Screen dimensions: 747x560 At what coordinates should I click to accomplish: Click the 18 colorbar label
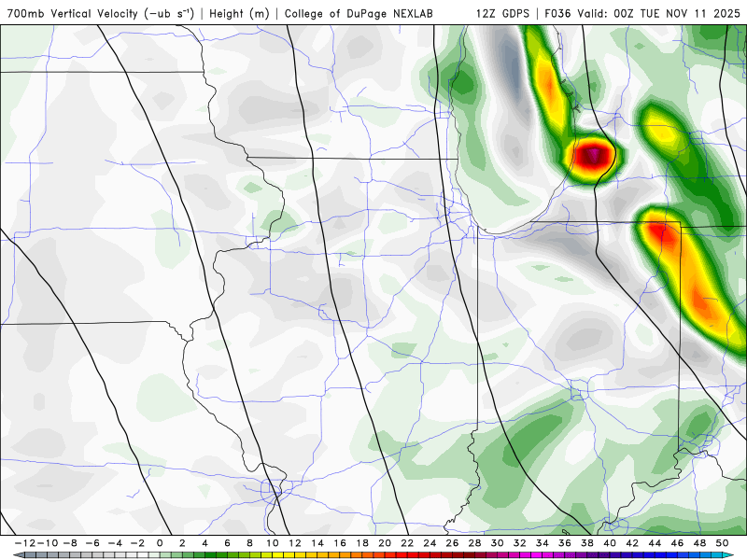point(362,543)
